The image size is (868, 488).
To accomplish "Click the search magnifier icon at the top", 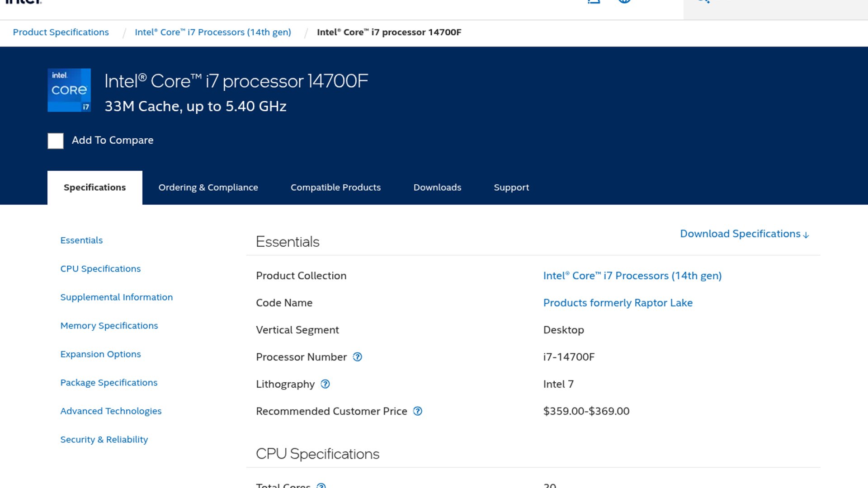I will point(703,1).
